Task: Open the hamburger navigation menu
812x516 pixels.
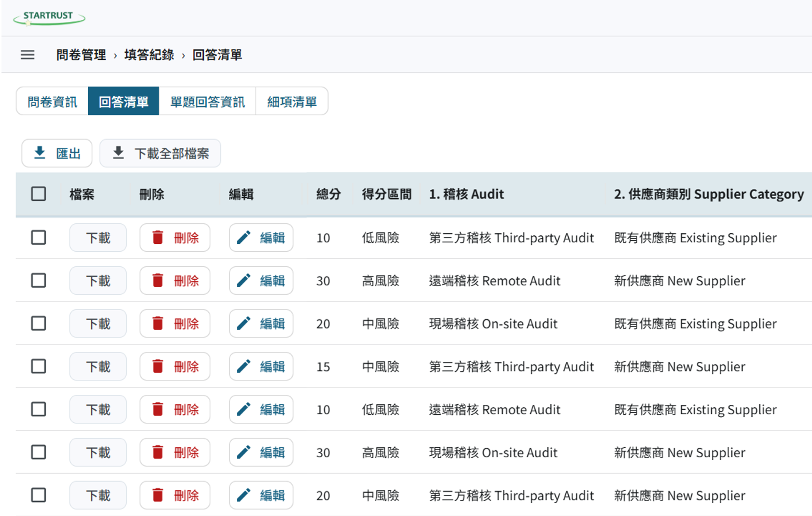Action: tap(27, 55)
